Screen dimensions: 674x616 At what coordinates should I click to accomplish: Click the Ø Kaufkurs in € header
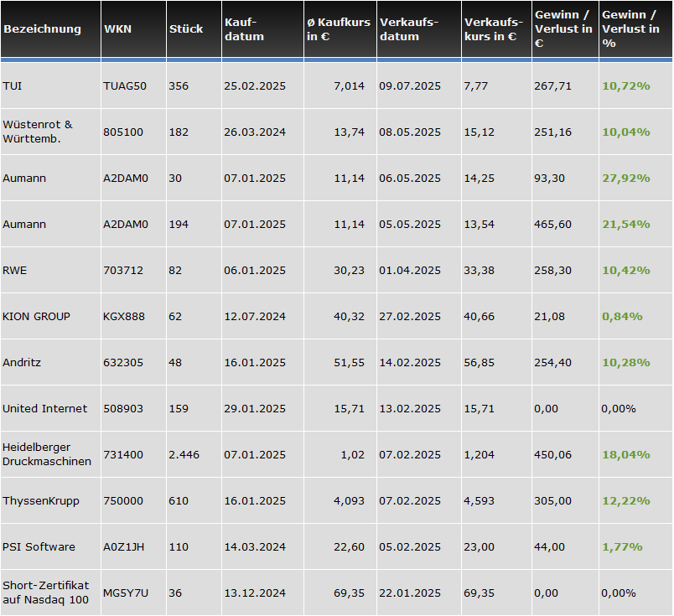(x=339, y=29)
